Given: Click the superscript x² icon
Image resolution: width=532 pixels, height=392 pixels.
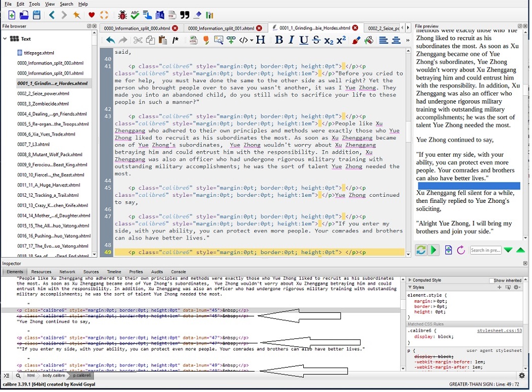Looking at the screenshot, I should point(341,40).
